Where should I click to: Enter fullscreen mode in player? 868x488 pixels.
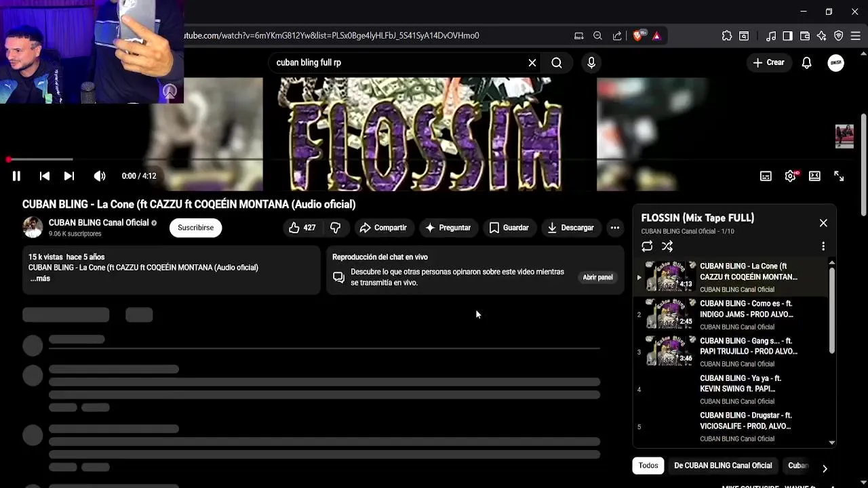[839, 176]
